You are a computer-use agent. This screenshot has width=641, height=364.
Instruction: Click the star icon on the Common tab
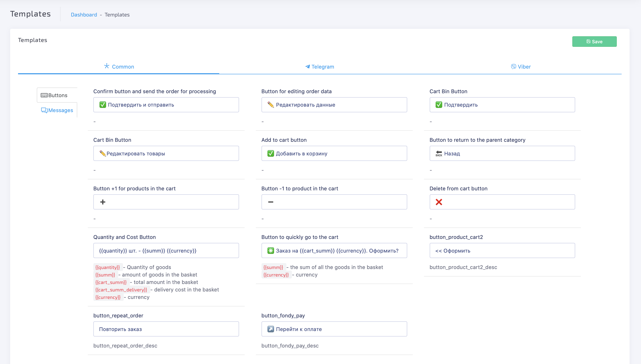pos(107,66)
